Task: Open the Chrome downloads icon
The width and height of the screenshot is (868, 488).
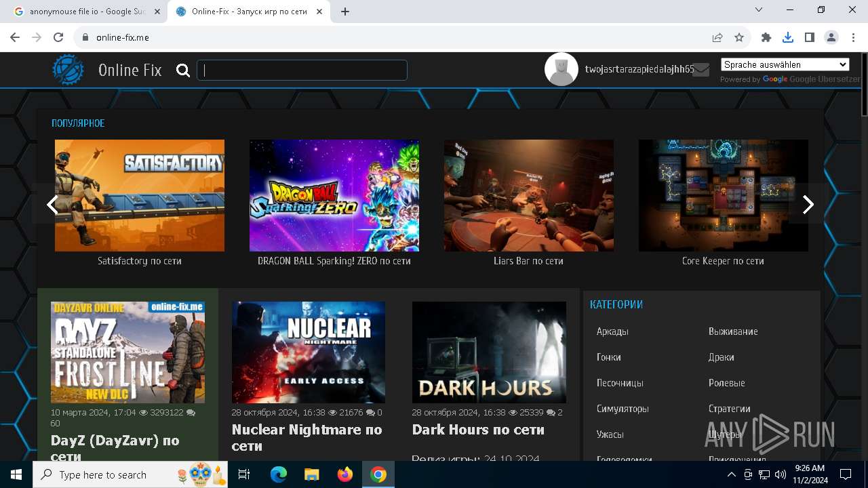Action: coord(788,38)
